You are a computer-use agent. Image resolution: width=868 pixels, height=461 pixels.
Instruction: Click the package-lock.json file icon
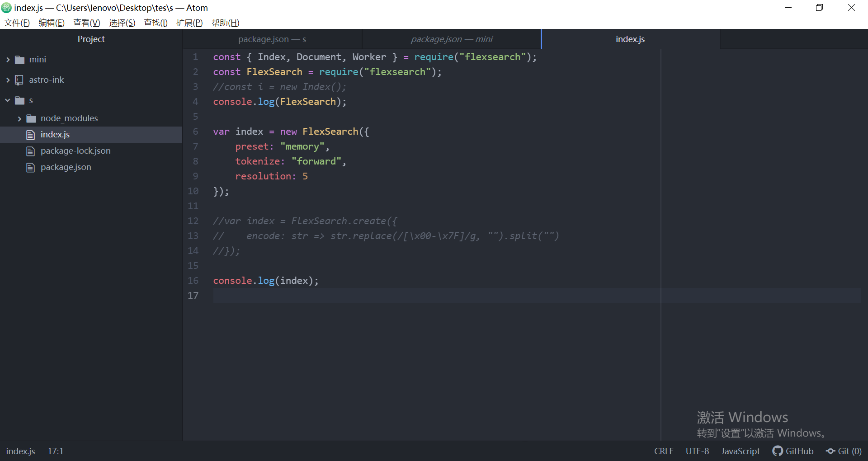pyautogui.click(x=30, y=151)
